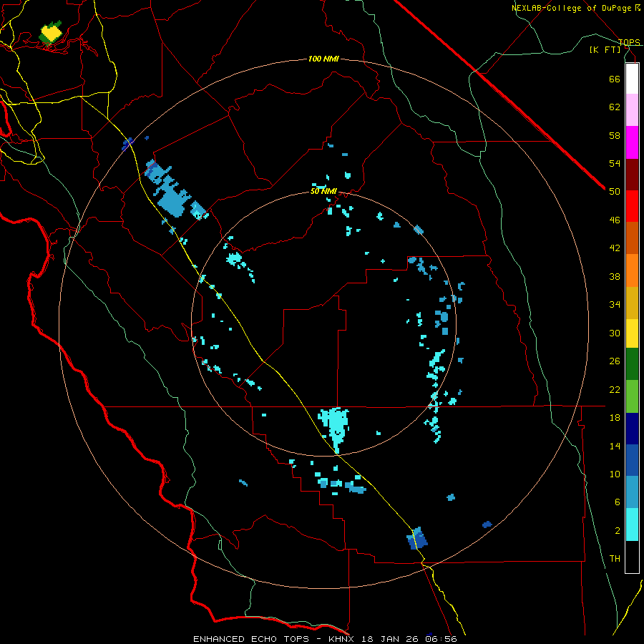Click the "22" legend value

pos(615,389)
